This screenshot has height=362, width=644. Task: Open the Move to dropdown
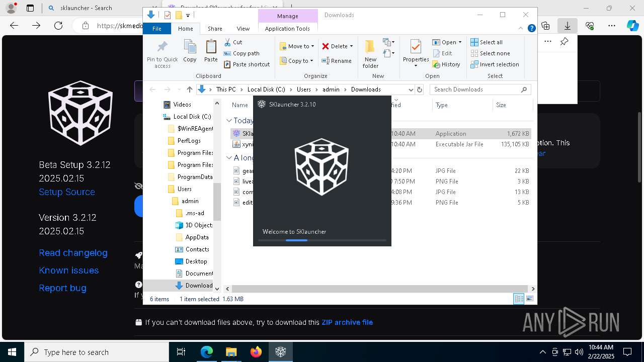coord(297,46)
